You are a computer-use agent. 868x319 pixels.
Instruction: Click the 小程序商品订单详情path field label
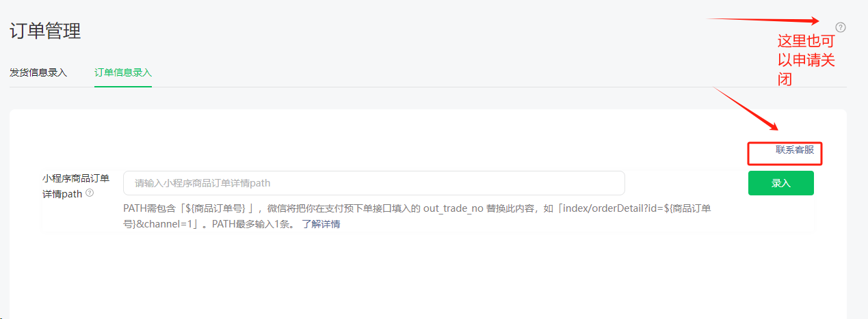(76, 186)
